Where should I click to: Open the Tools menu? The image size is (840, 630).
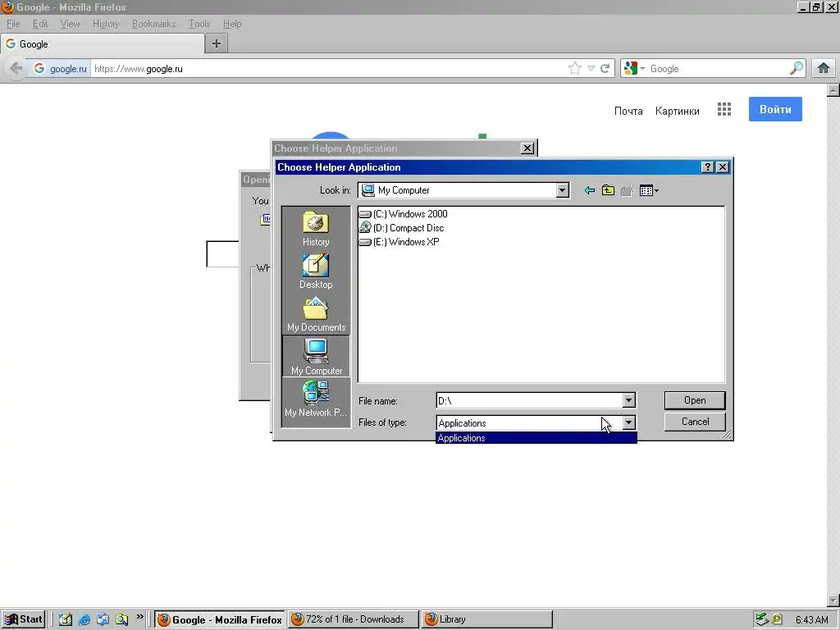(x=199, y=24)
